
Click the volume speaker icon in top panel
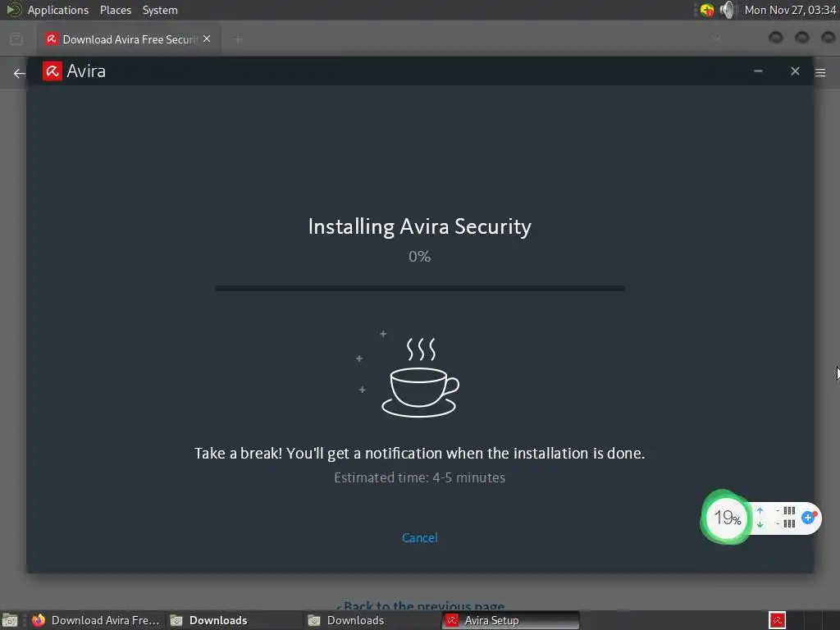[x=727, y=10]
